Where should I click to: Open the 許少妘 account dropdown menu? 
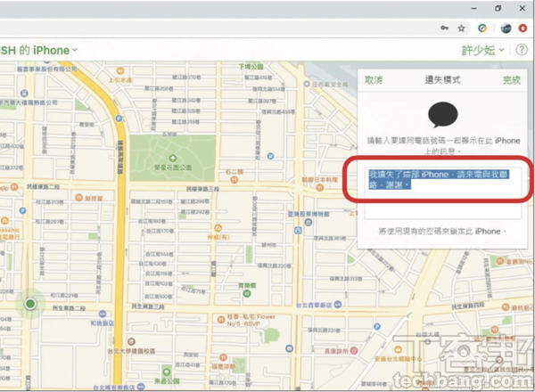[x=482, y=51]
